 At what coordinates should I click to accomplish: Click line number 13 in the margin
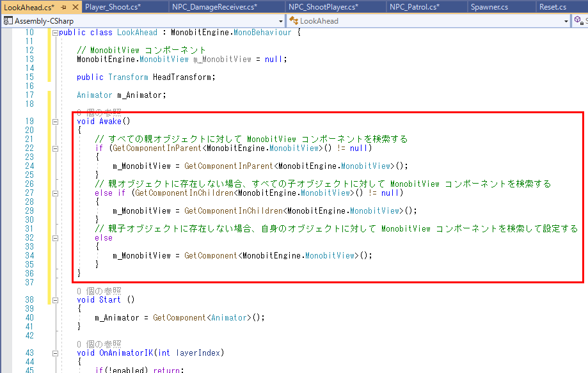29,59
